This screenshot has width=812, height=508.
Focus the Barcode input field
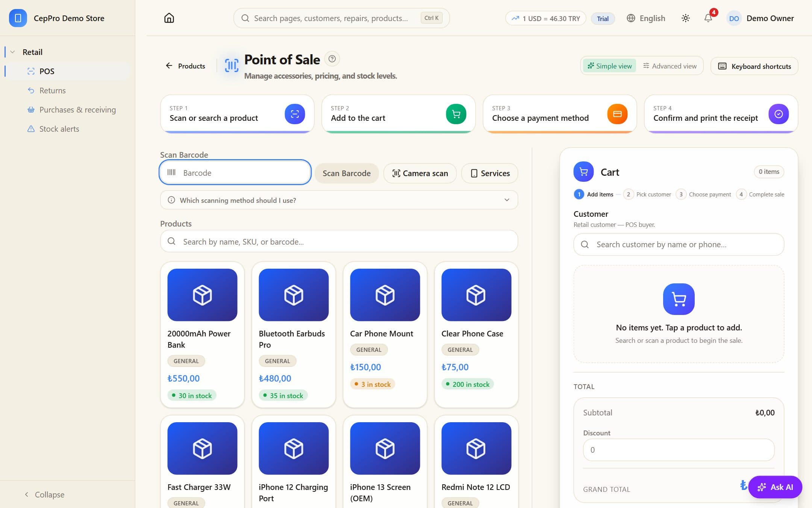(235, 172)
